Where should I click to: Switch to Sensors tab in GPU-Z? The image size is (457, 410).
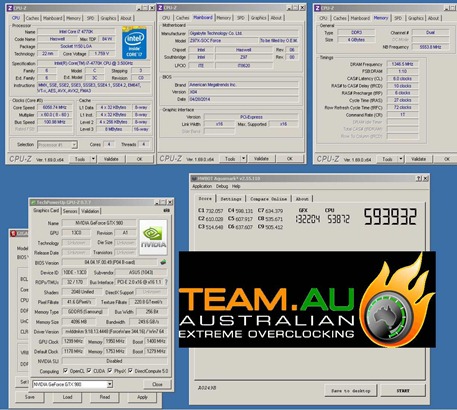pos(70,211)
